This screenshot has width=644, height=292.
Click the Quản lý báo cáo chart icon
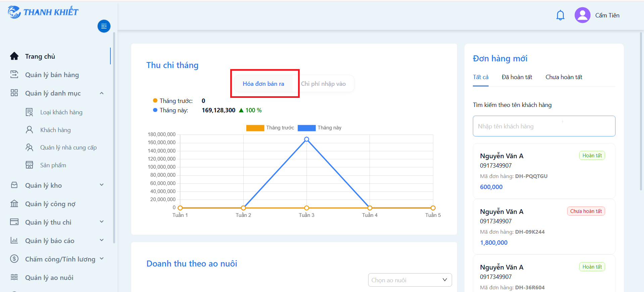coord(14,240)
